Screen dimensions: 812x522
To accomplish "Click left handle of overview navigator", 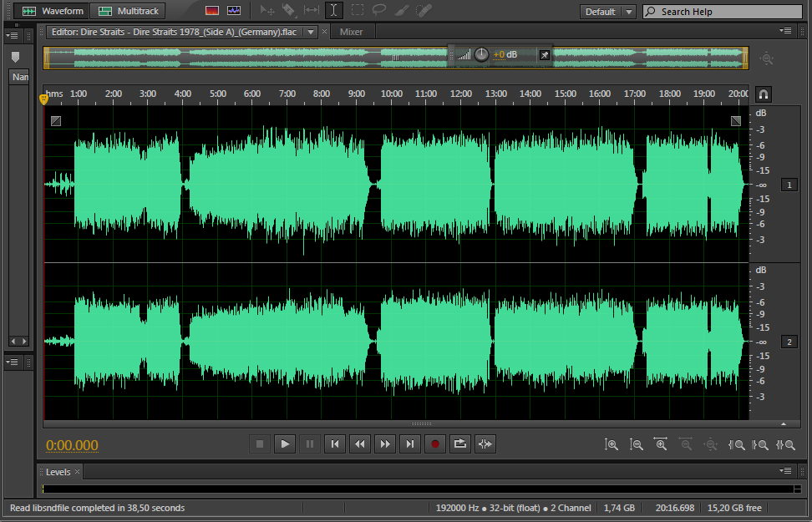I will [47, 58].
